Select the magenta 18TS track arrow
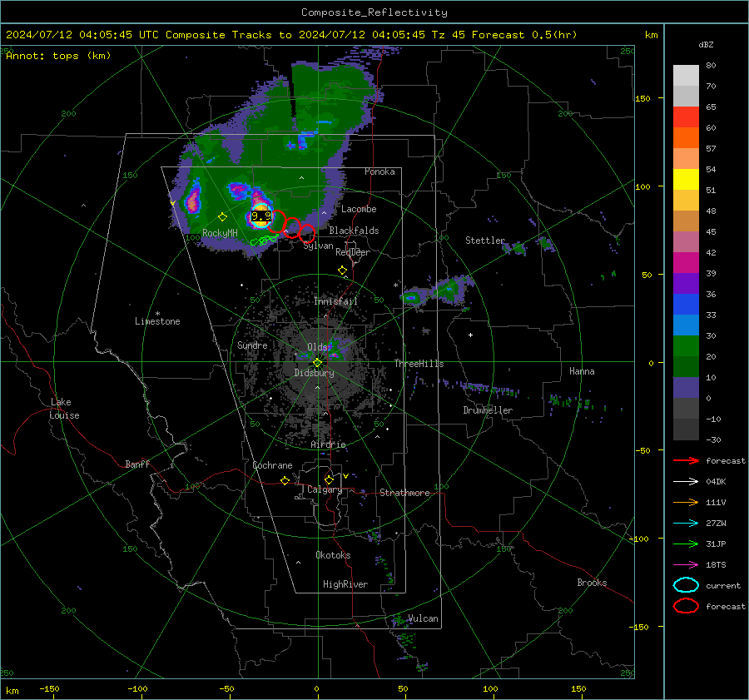Screen dimensions: 749x700 [x=686, y=565]
